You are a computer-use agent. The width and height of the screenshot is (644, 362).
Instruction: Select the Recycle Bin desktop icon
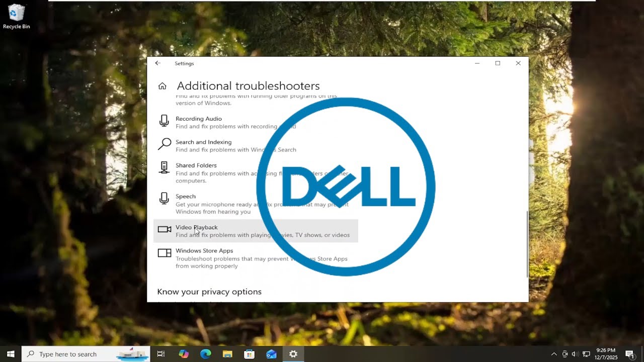(17, 17)
